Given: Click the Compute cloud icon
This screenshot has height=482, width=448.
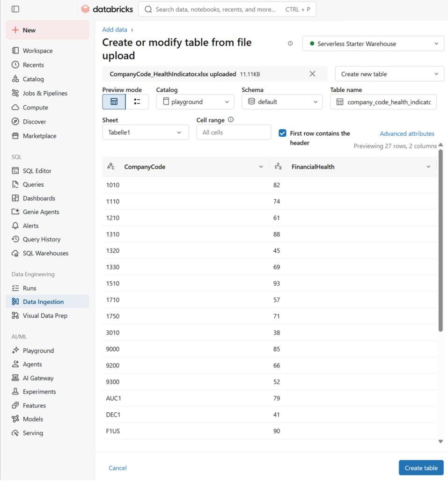Looking at the screenshot, I should 15,107.
